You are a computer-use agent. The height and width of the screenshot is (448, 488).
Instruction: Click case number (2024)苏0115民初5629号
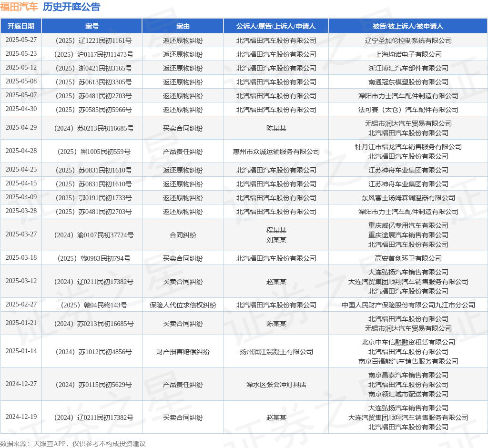[x=94, y=385]
